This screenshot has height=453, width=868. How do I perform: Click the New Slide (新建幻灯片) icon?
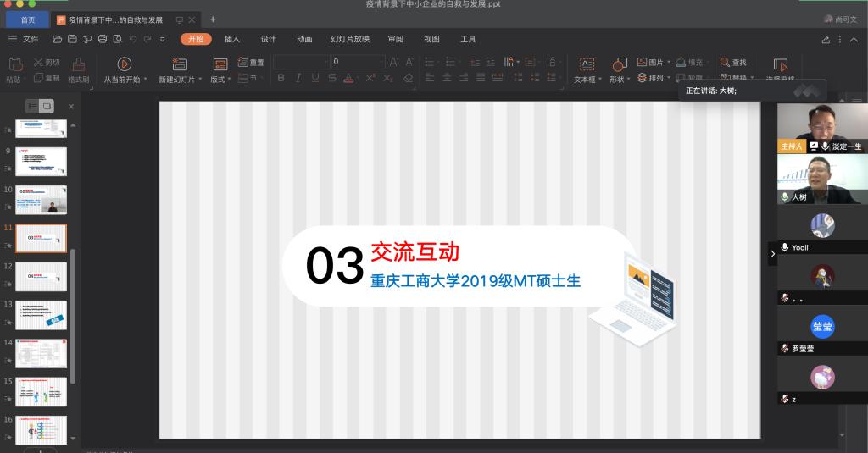[x=179, y=64]
